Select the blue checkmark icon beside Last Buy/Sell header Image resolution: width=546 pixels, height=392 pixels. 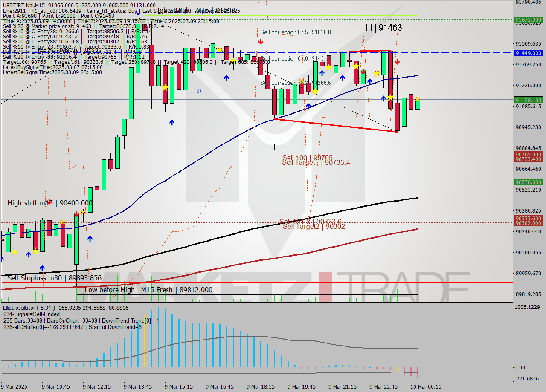tap(137, 10)
